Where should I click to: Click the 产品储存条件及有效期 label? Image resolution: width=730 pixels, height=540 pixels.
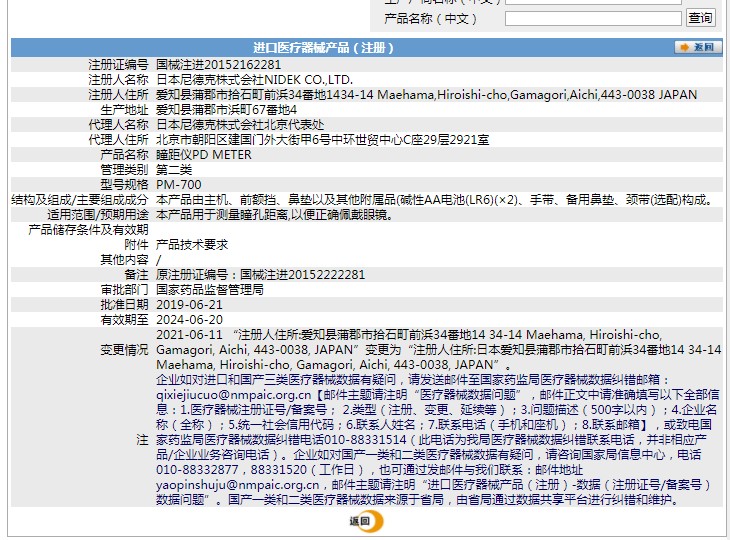[88, 230]
